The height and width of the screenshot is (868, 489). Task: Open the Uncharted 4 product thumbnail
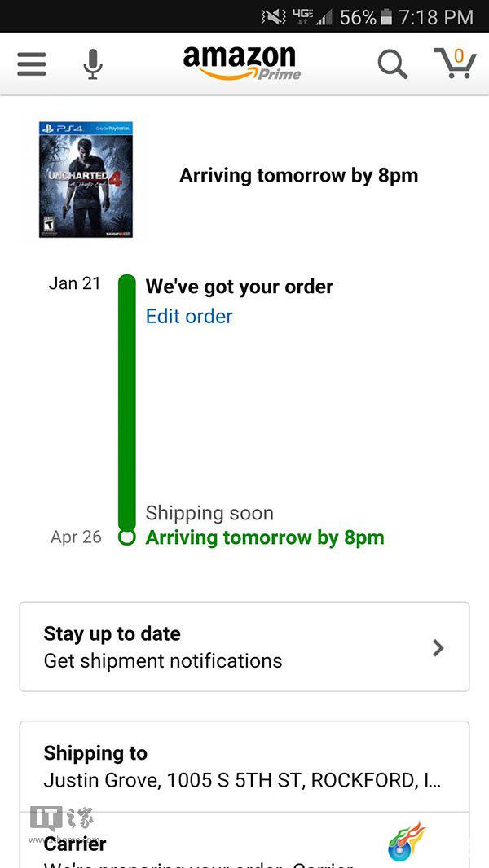click(x=86, y=180)
